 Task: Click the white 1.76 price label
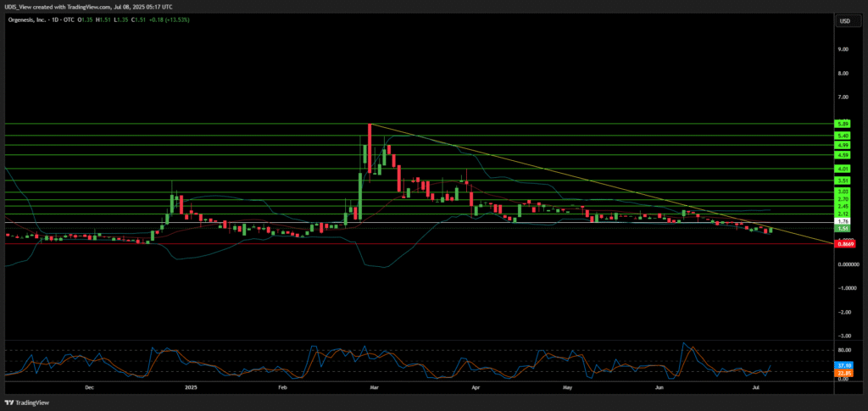click(843, 221)
